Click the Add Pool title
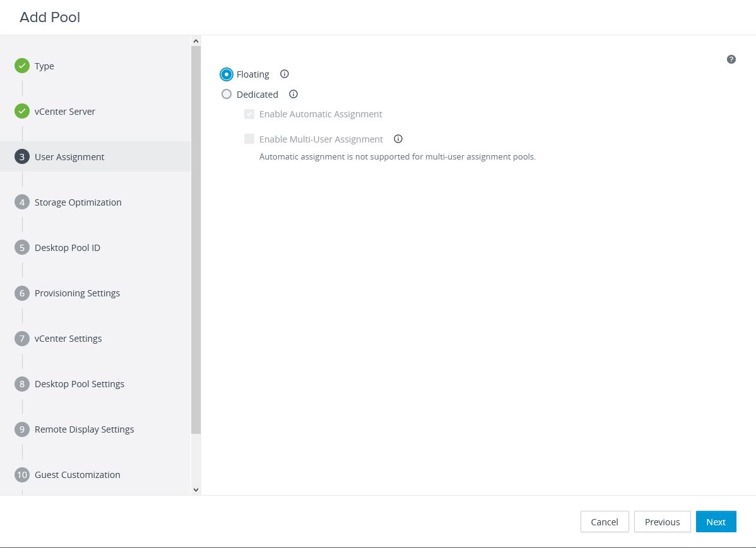This screenshot has height=548, width=756. tap(50, 17)
